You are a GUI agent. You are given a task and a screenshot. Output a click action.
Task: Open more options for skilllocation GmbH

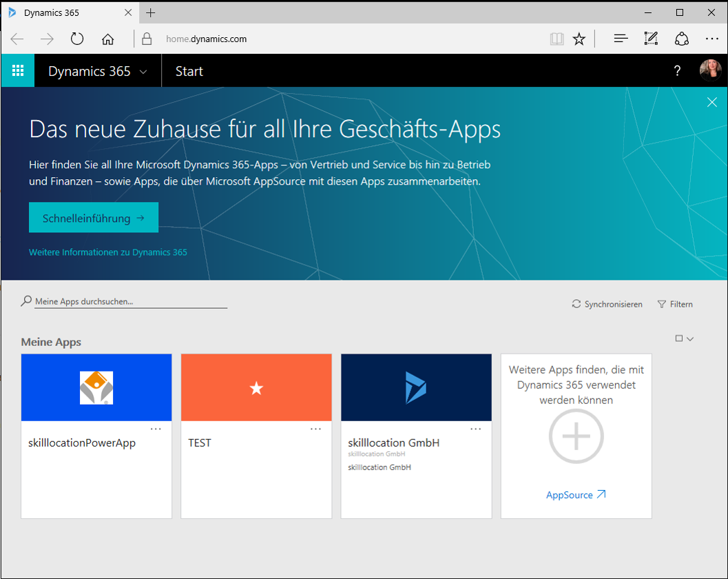pos(475,429)
